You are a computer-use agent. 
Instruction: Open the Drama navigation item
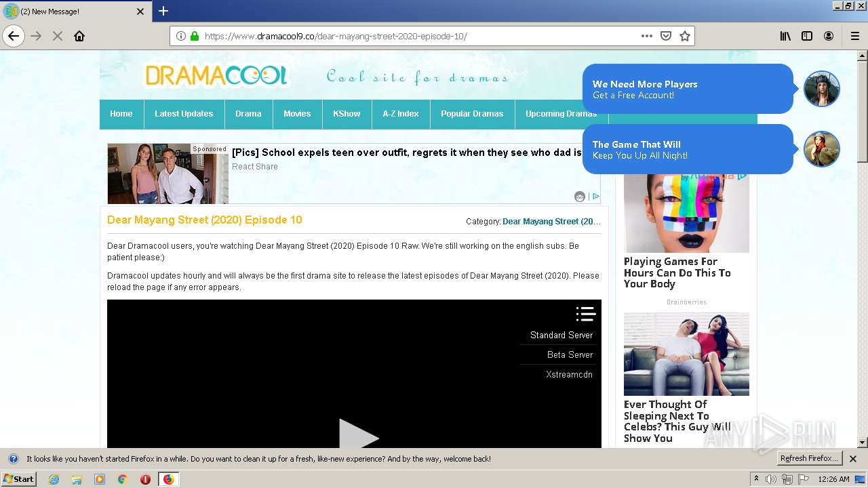coord(248,114)
